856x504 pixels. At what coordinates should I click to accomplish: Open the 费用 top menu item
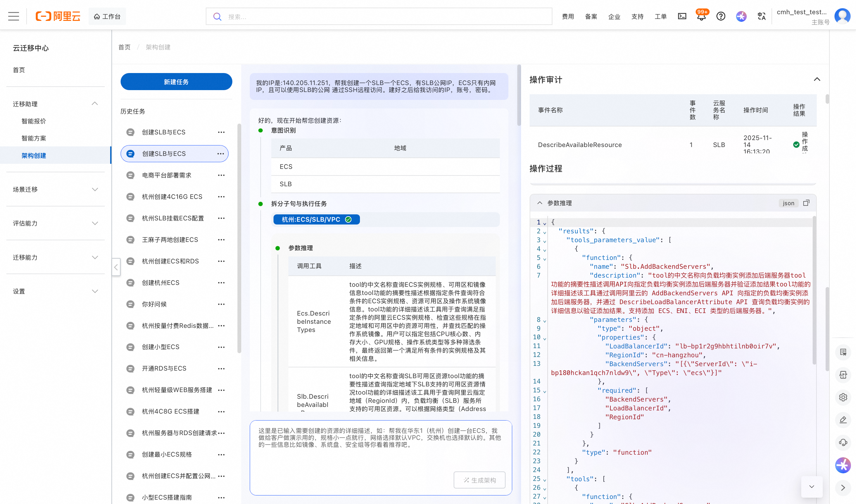click(x=568, y=16)
